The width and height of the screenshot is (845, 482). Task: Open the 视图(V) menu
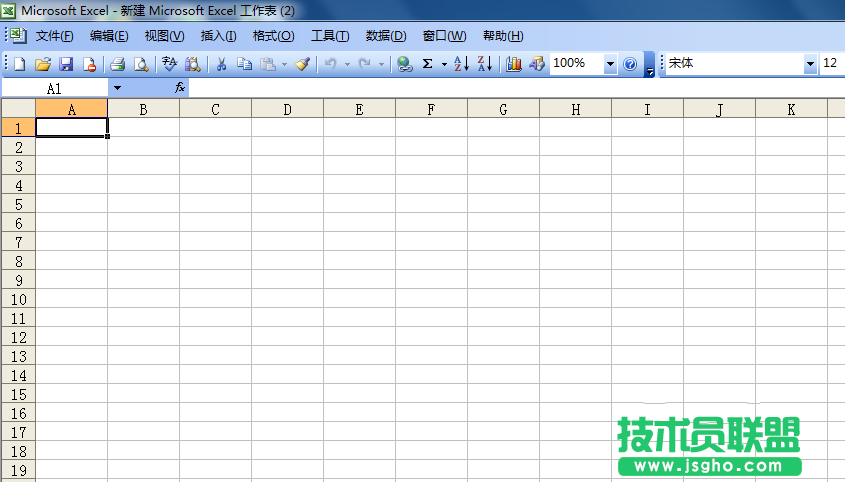tap(164, 36)
